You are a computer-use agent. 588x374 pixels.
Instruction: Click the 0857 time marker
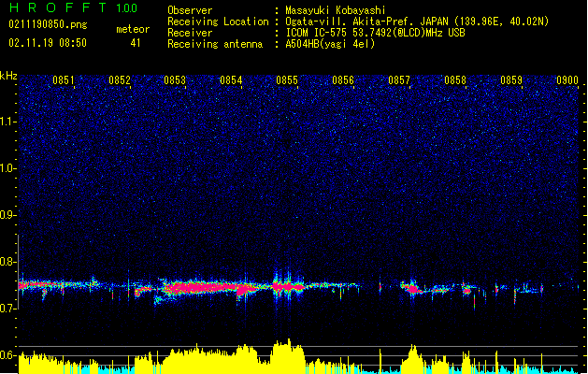[399, 80]
